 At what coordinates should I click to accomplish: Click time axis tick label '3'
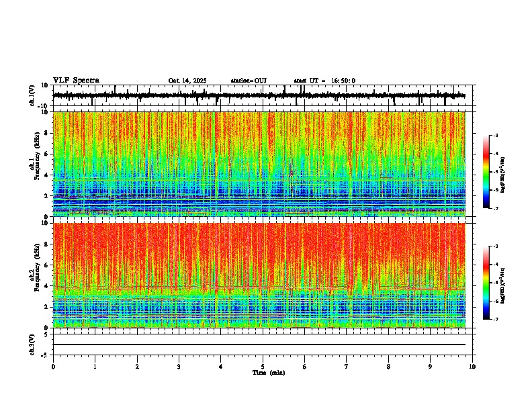179,367
